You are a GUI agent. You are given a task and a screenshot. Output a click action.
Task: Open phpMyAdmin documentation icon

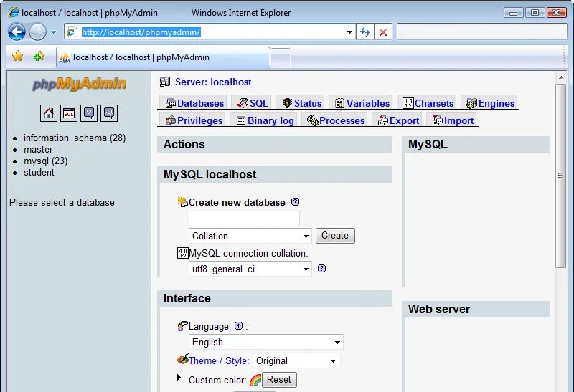click(x=89, y=113)
